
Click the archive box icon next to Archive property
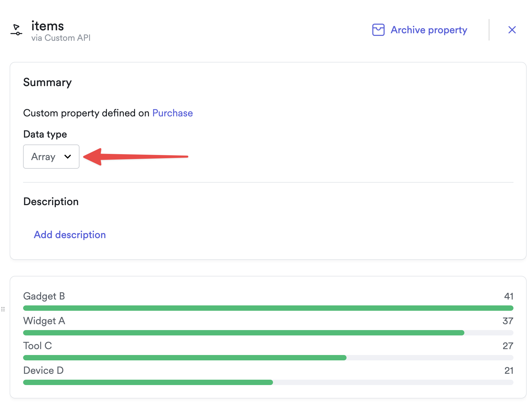(x=378, y=30)
